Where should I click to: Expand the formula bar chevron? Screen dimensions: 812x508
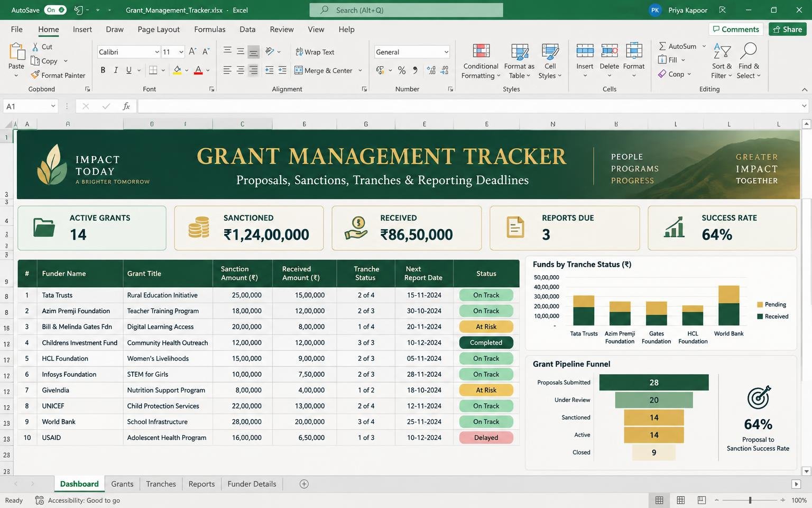804,106
